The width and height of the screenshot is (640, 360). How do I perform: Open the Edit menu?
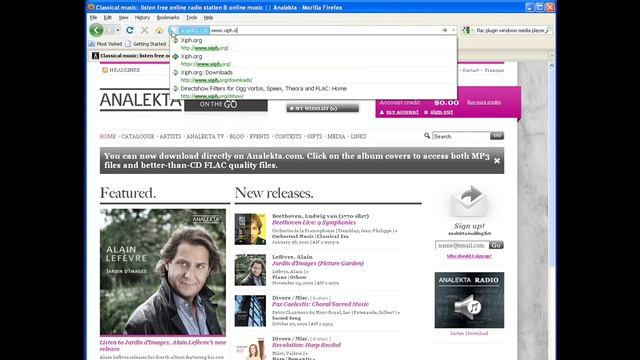(108, 18)
